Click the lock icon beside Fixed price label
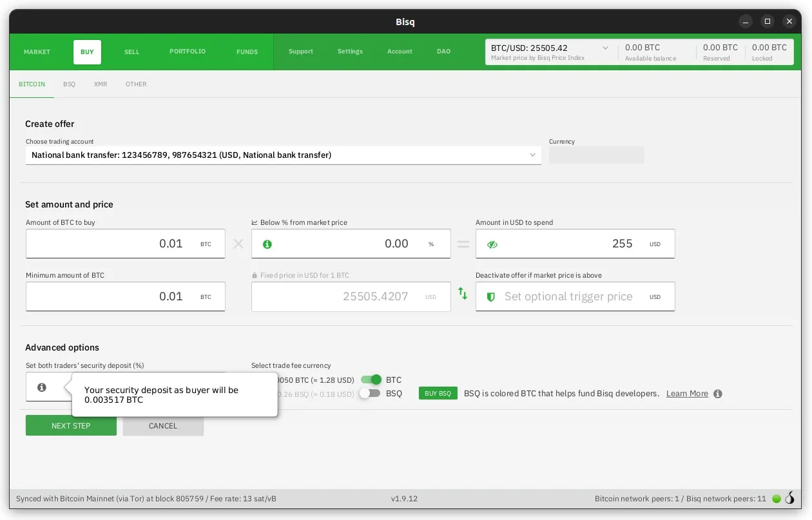Screen dimensions: 812x520 click(255, 275)
